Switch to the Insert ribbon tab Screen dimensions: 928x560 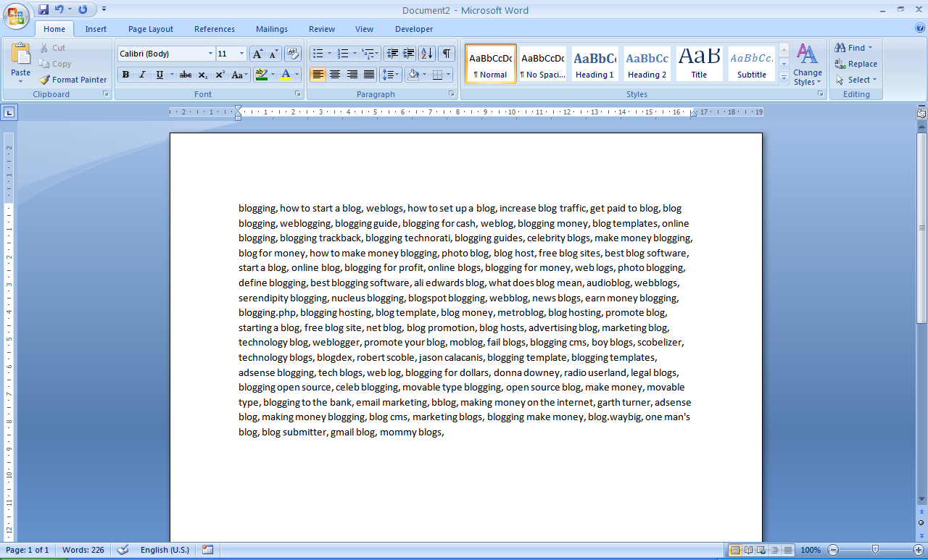[x=96, y=29]
